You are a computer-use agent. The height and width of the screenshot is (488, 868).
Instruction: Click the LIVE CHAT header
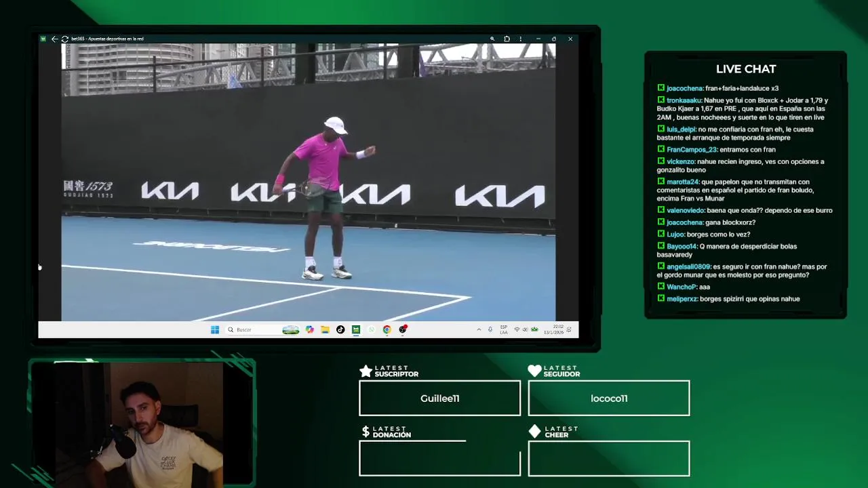coord(746,69)
